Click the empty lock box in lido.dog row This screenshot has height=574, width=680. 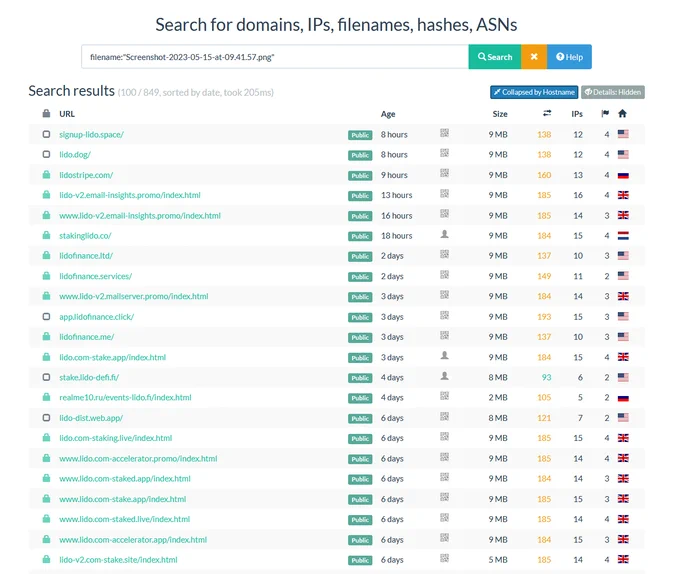coord(46,154)
